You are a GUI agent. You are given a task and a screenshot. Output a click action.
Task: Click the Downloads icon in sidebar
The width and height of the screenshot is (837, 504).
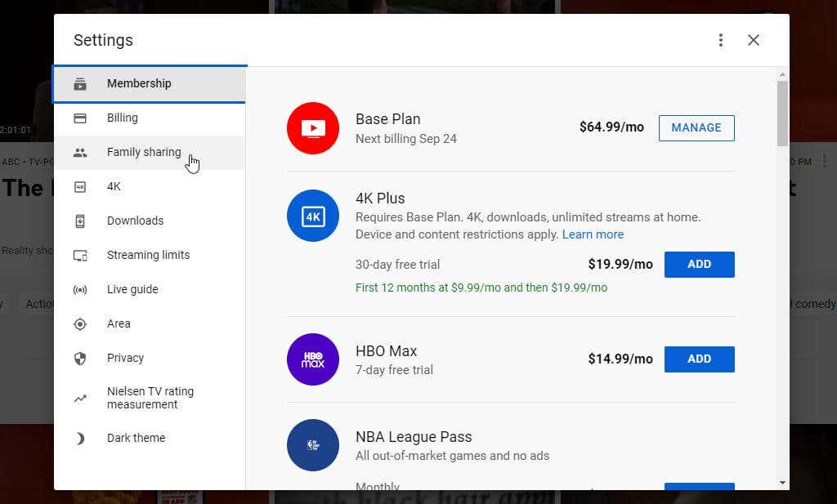coord(80,221)
